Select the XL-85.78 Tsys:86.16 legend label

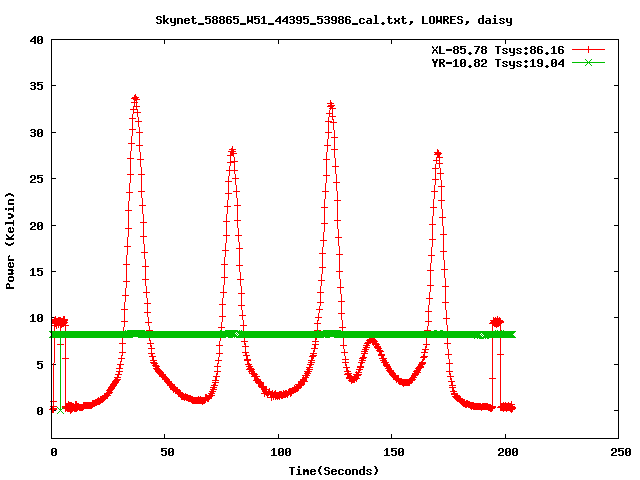498,50
